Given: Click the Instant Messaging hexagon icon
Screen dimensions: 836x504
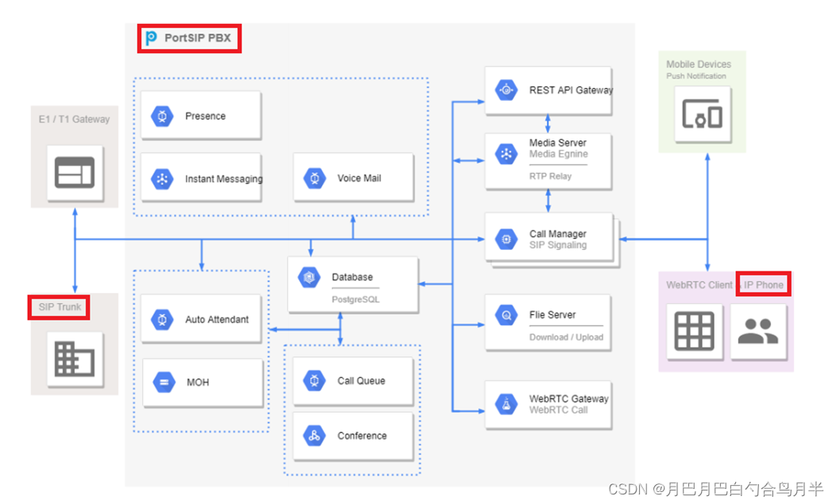Looking at the screenshot, I should [x=162, y=179].
